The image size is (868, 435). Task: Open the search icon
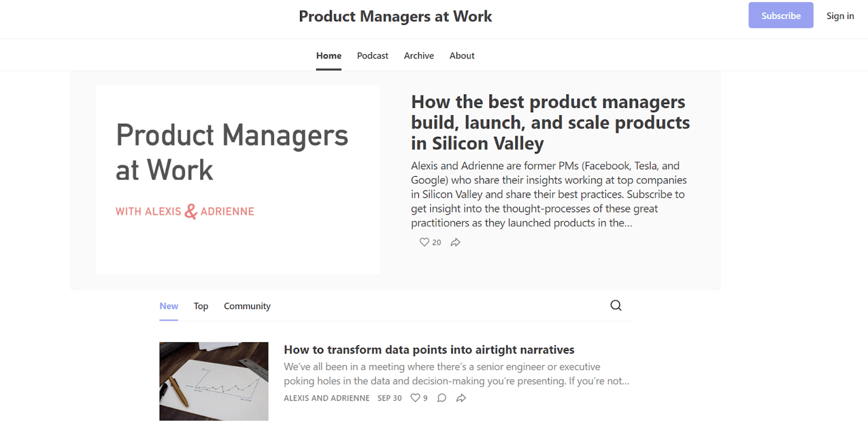(x=615, y=305)
